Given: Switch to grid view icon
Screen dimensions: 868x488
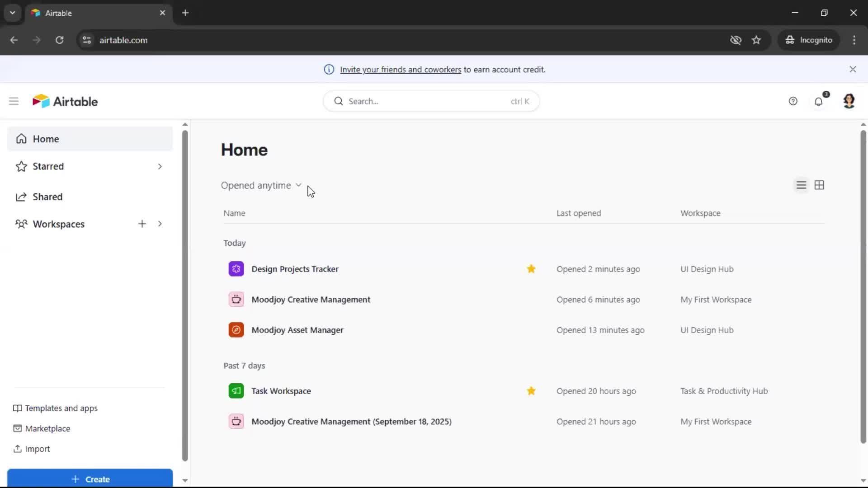Looking at the screenshot, I should (819, 185).
